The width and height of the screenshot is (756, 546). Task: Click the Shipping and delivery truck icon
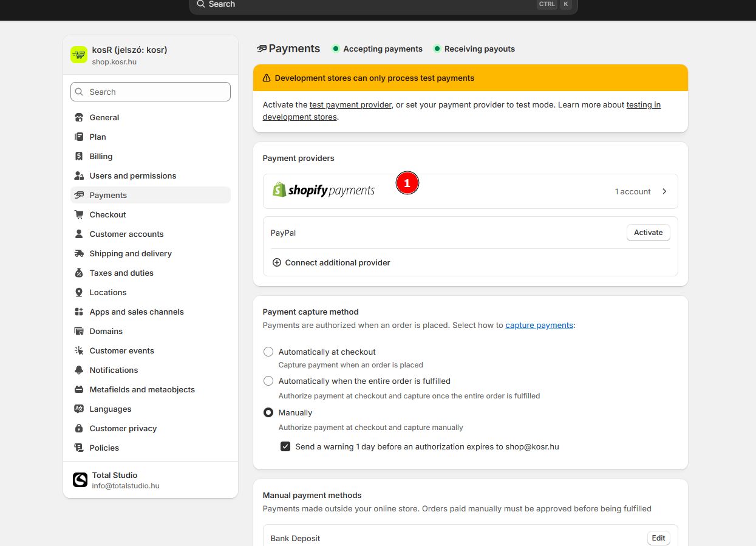coord(79,253)
